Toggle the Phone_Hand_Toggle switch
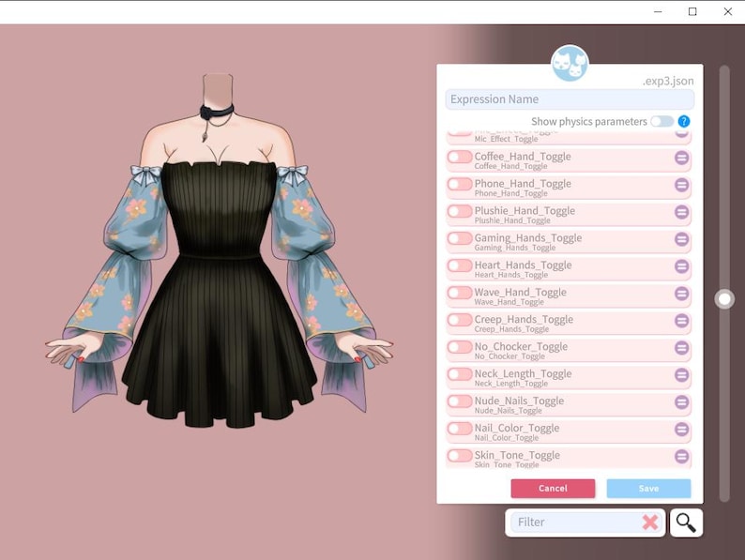 460,184
